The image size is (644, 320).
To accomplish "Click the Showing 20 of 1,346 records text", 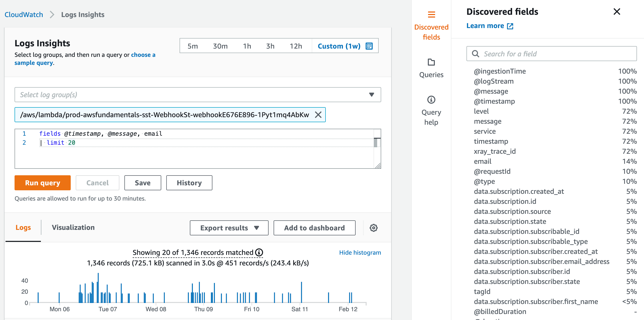I will coord(193,252).
